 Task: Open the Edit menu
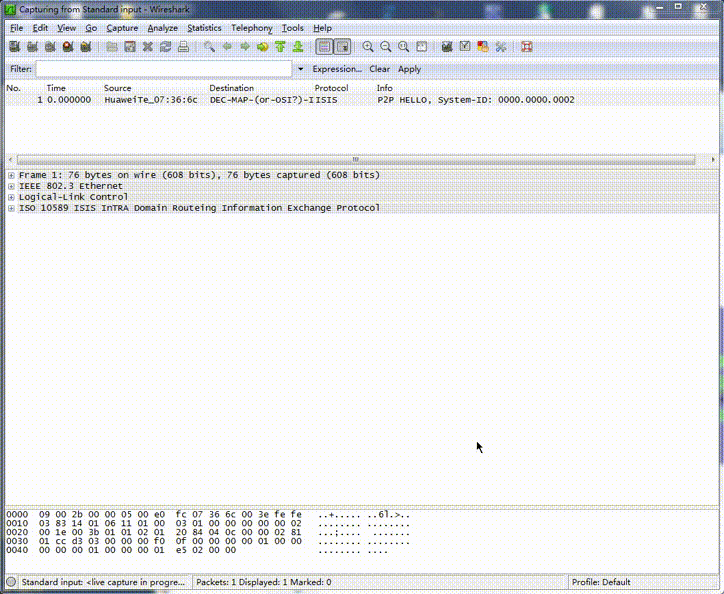(x=40, y=28)
